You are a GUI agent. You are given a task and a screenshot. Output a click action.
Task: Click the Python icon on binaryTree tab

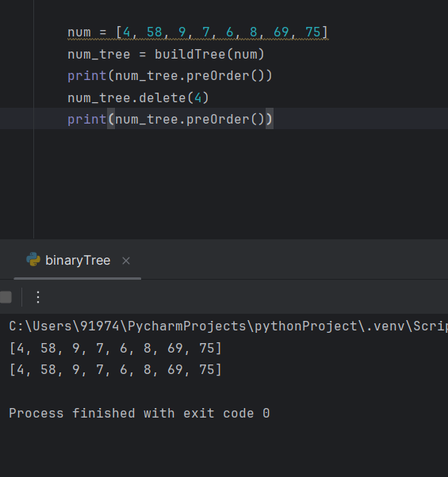(33, 259)
